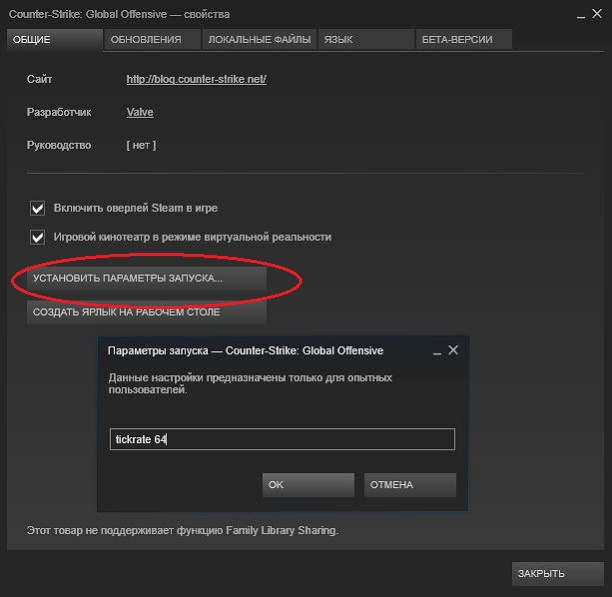
Task: Open the blog.counter-strike.net link
Action: (196, 79)
